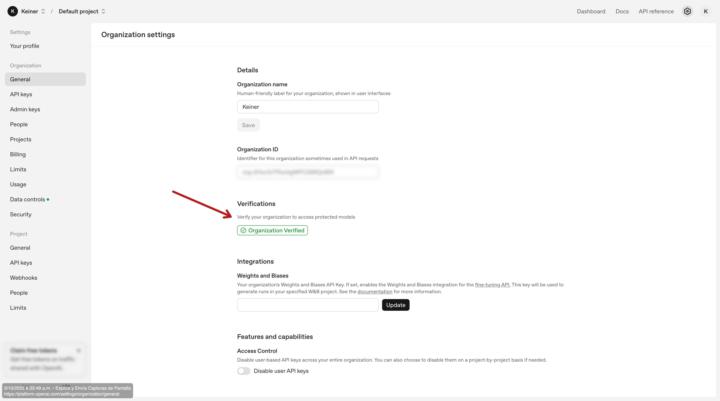Click the K user avatar in header

[705, 11]
